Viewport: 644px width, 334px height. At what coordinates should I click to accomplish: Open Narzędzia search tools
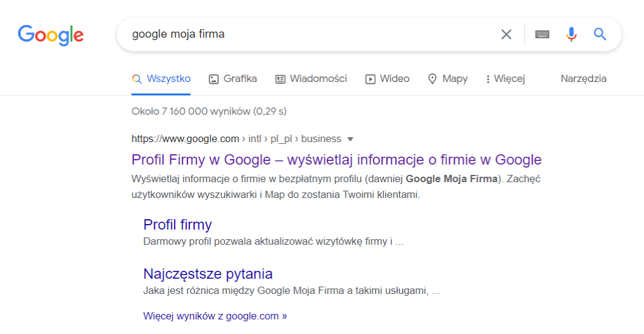click(x=583, y=78)
